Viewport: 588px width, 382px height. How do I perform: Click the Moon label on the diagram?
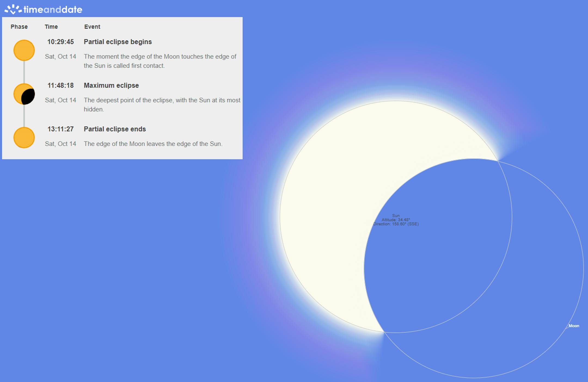pyautogui.click(x=574, y=326)
